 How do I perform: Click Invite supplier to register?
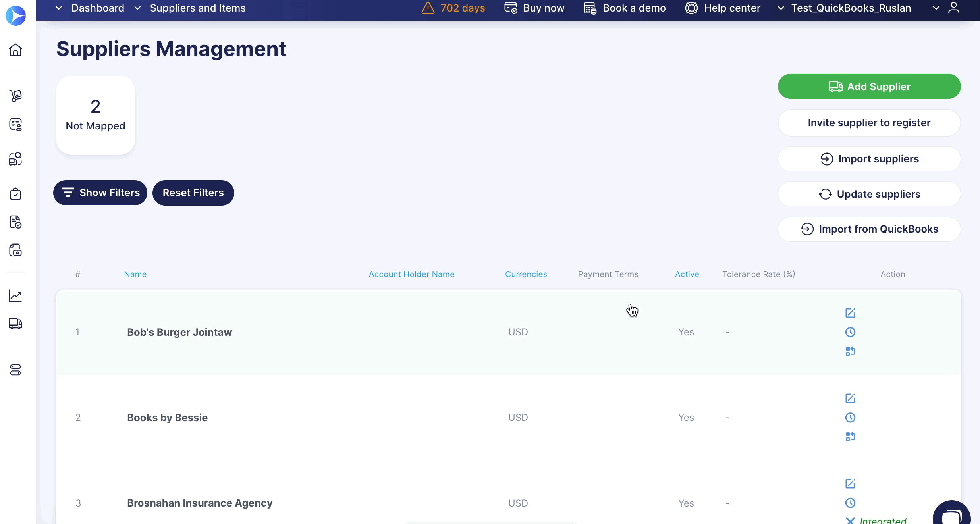pos(869,123)
